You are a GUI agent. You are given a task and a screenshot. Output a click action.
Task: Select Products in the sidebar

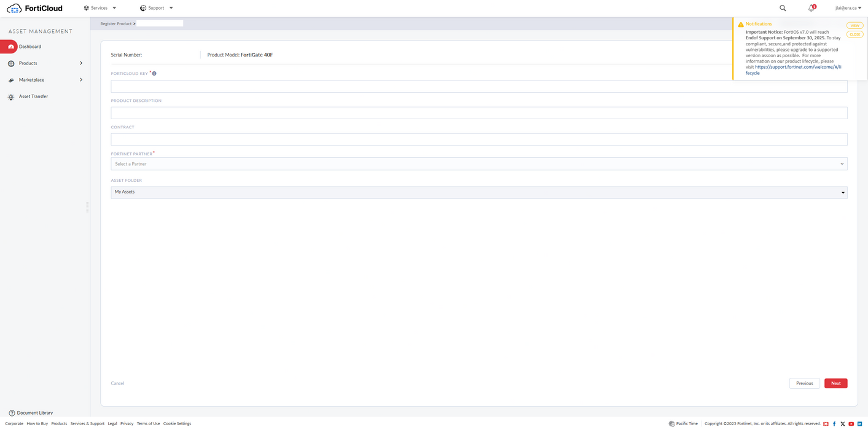[x=28, y=63]
